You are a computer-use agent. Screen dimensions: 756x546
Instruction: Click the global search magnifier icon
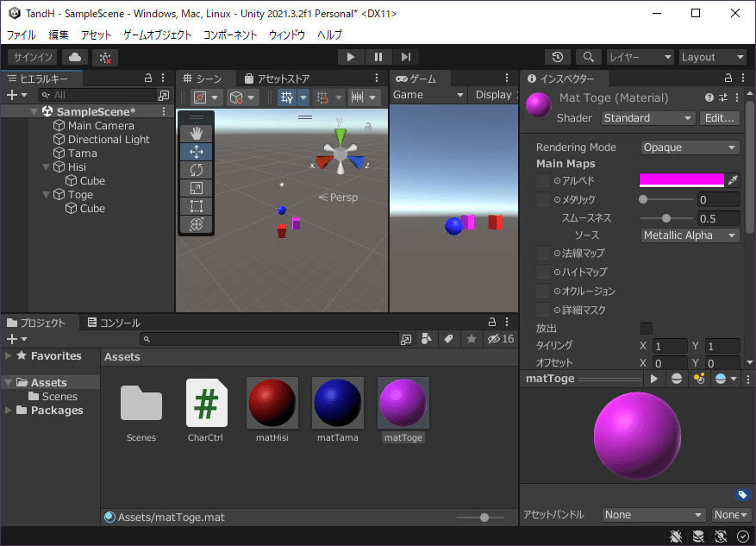click(588, 58)
